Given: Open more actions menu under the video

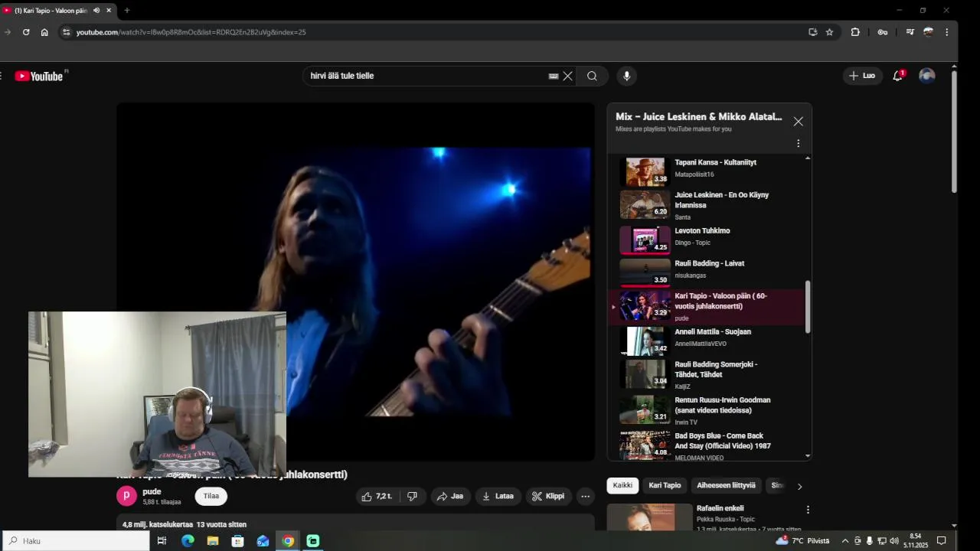Looking at the screenshot, I should click(585, 496).
